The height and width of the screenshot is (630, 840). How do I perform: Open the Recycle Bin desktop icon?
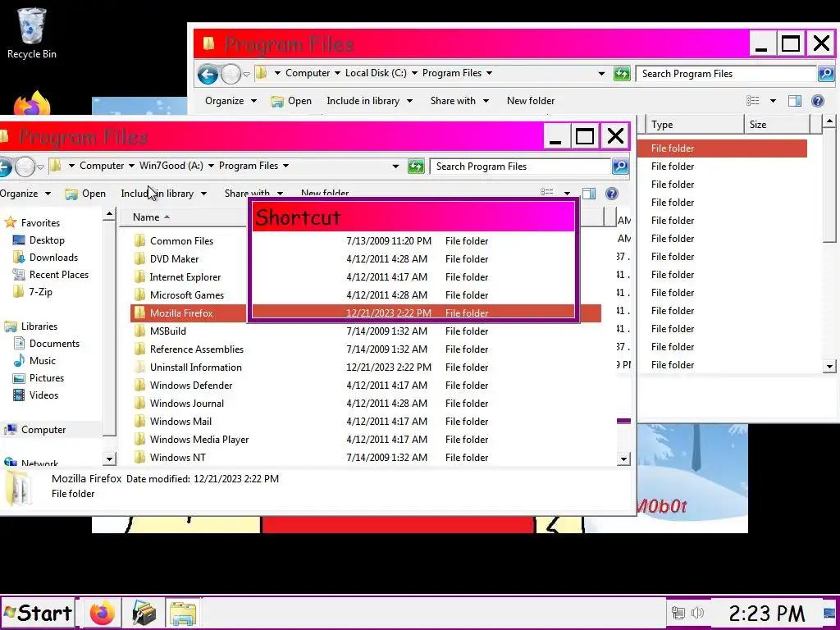(32, 33)
